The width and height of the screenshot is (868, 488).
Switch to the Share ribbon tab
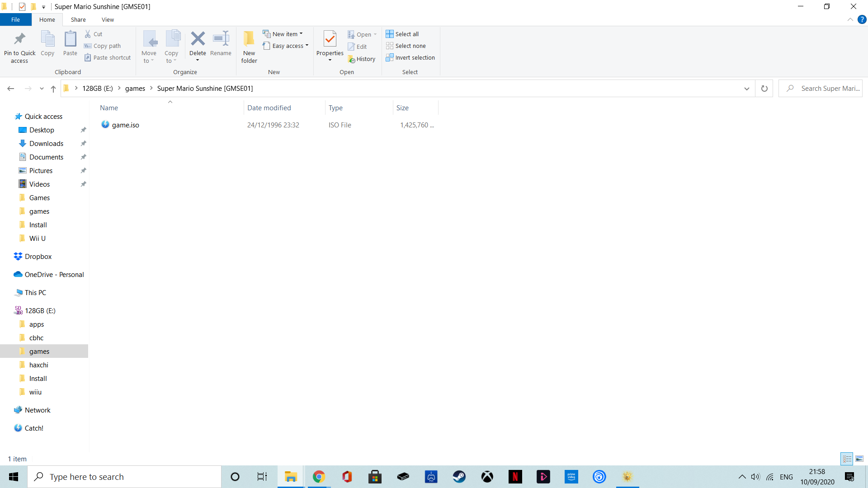click(78, 19)
